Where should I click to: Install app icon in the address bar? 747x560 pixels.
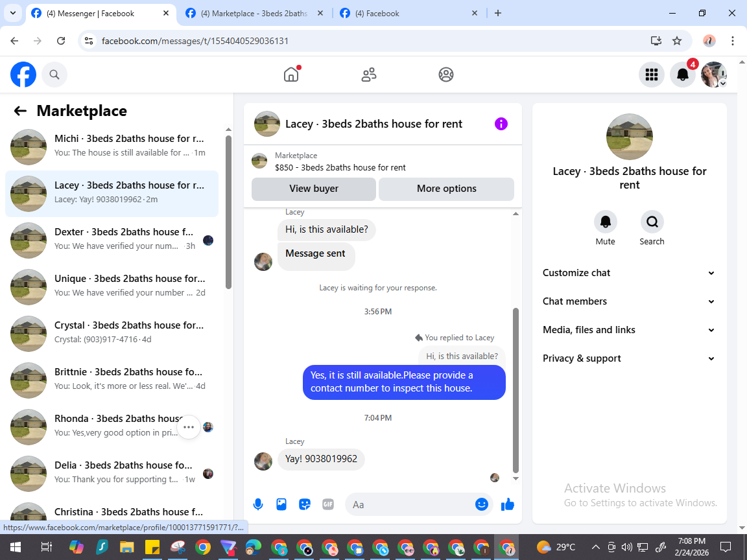tap(656, 41)
